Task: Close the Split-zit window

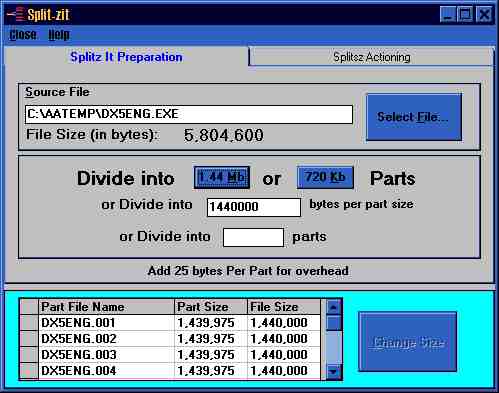Action: pyautogui.click(x=484, y=15)
